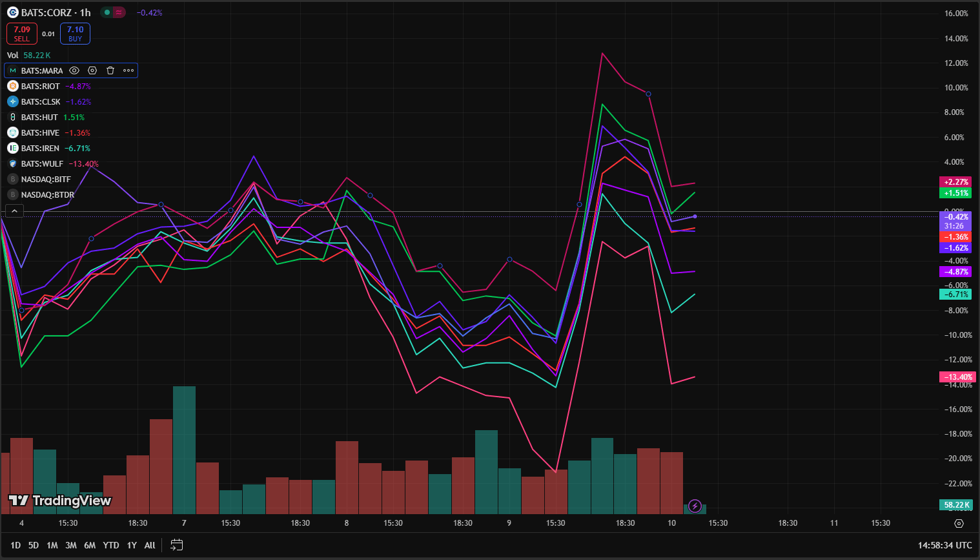Click the +2.27% price scale label
980x560 pixels.
coord(955,182)
